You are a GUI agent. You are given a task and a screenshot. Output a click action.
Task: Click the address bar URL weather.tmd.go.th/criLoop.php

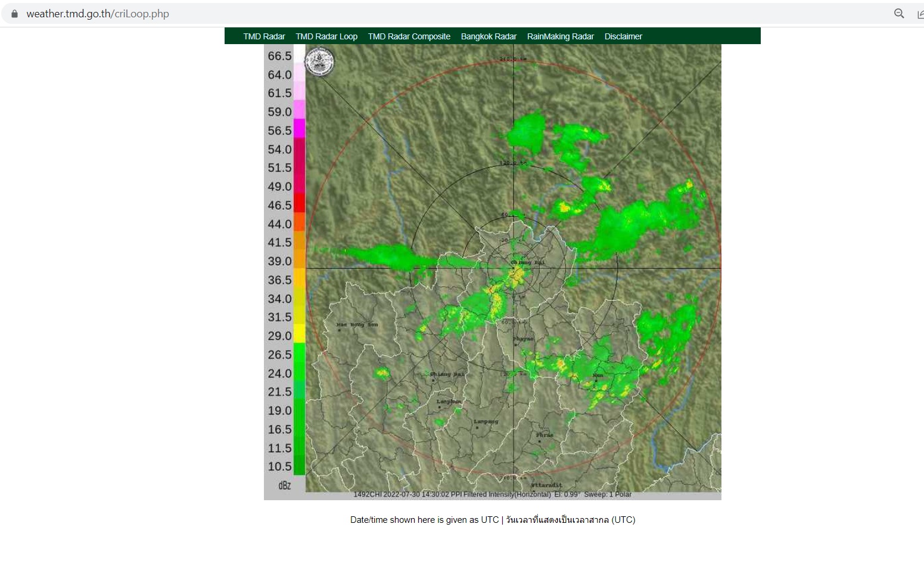(x=98, y=14)
